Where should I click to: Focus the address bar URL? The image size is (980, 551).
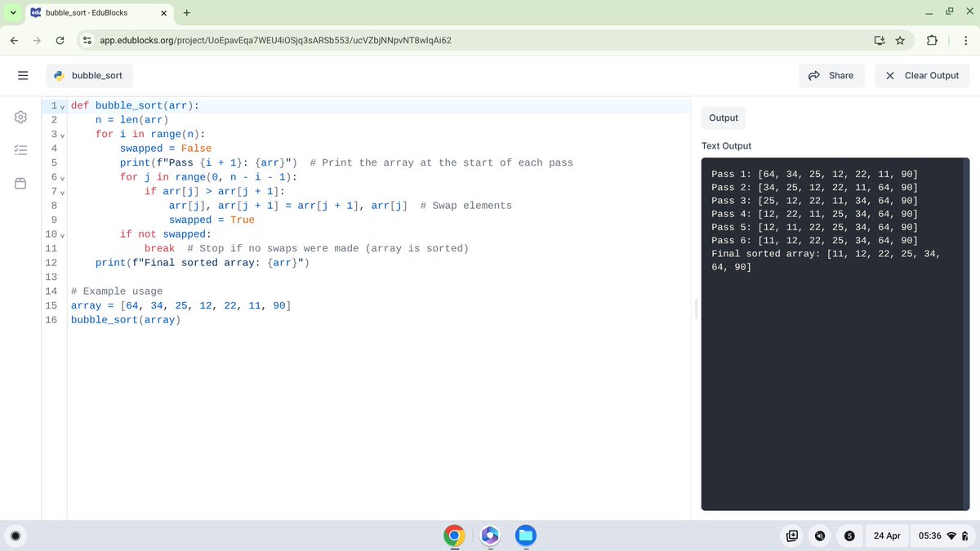coord(276,40)
